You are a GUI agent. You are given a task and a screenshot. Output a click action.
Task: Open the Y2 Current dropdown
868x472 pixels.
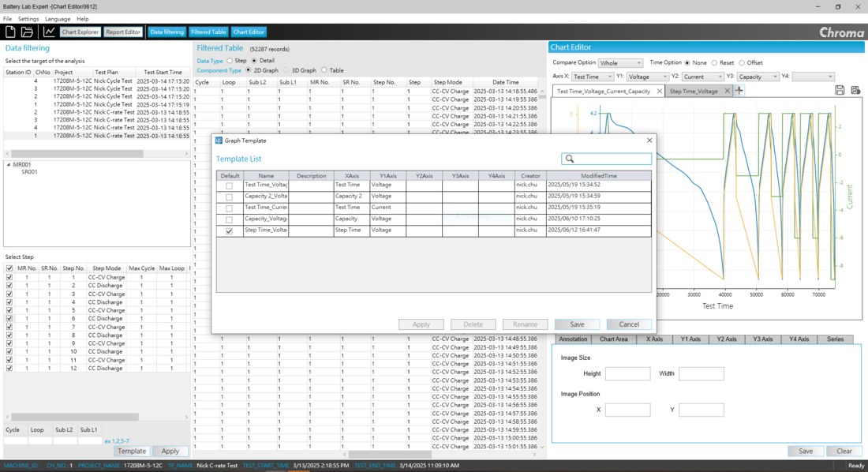click(x=702, y=77)
